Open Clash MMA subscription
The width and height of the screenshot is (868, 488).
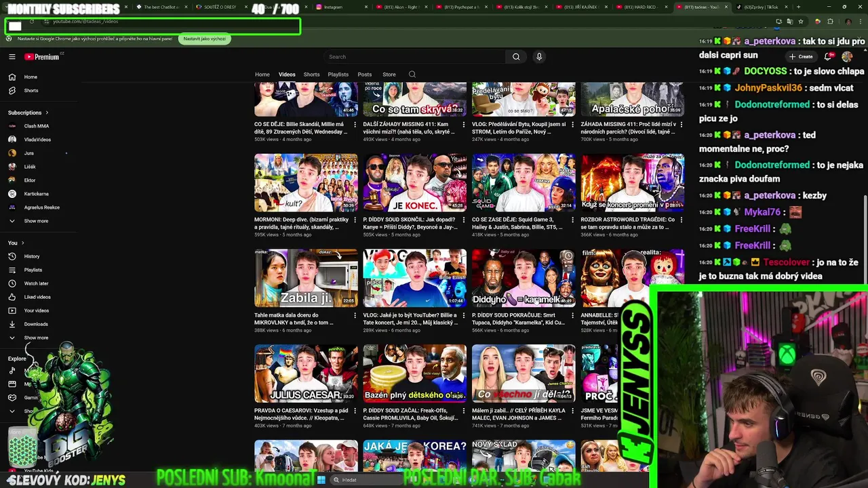click(37, 126)
